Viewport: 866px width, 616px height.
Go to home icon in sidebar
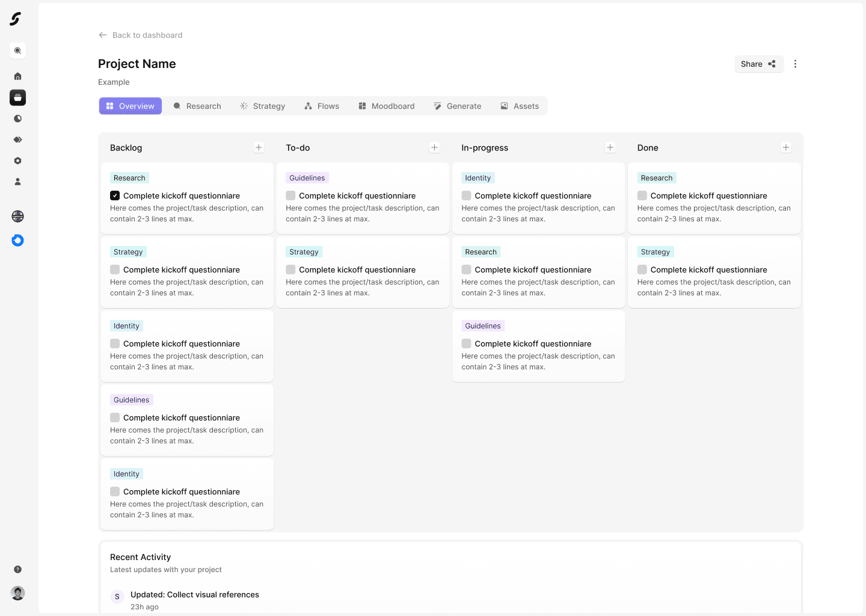pos(17,76)
